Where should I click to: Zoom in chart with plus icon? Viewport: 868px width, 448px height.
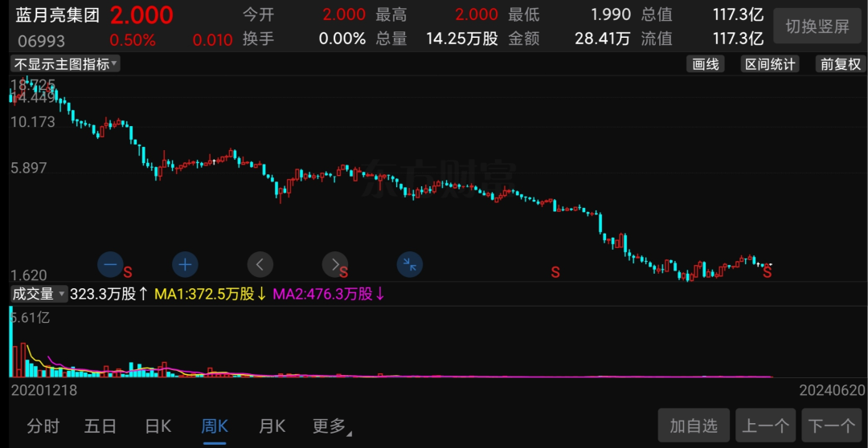click(185, 265)
